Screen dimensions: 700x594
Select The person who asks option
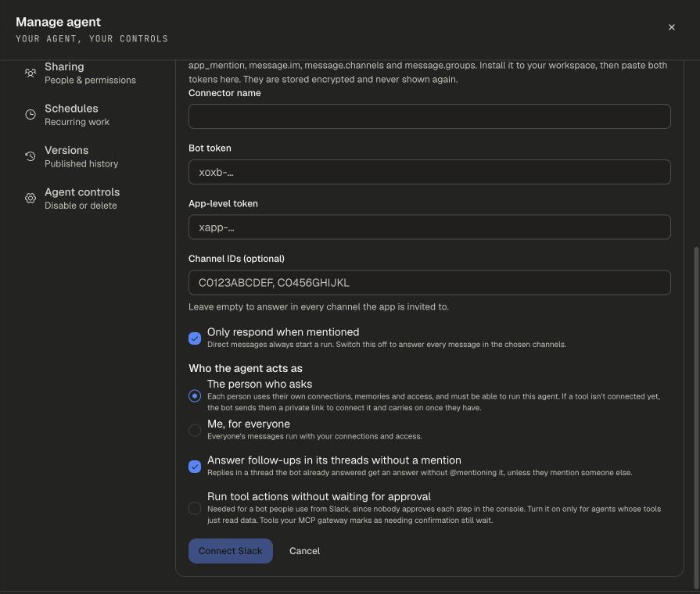click(x=195, y=395)
